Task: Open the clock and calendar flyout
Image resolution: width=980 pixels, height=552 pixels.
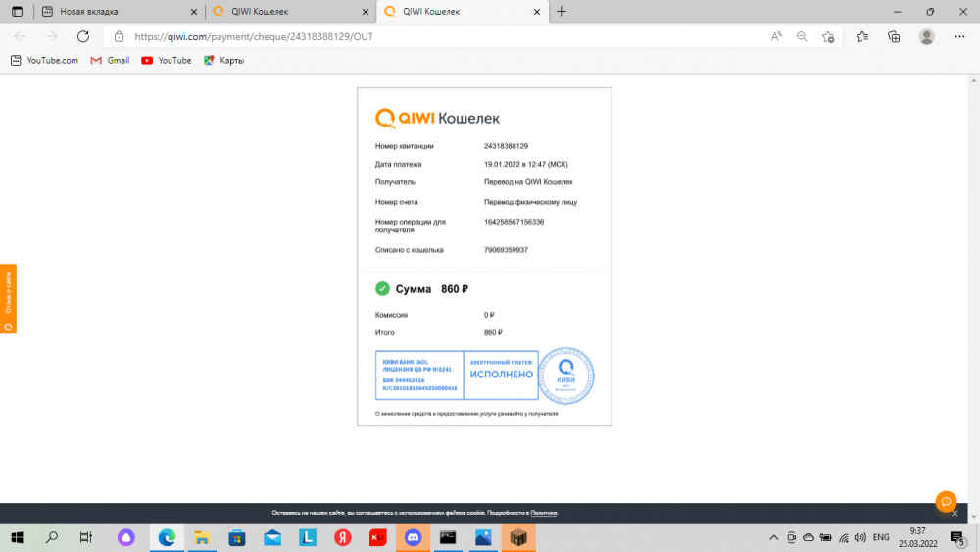Action: point(918,537)
